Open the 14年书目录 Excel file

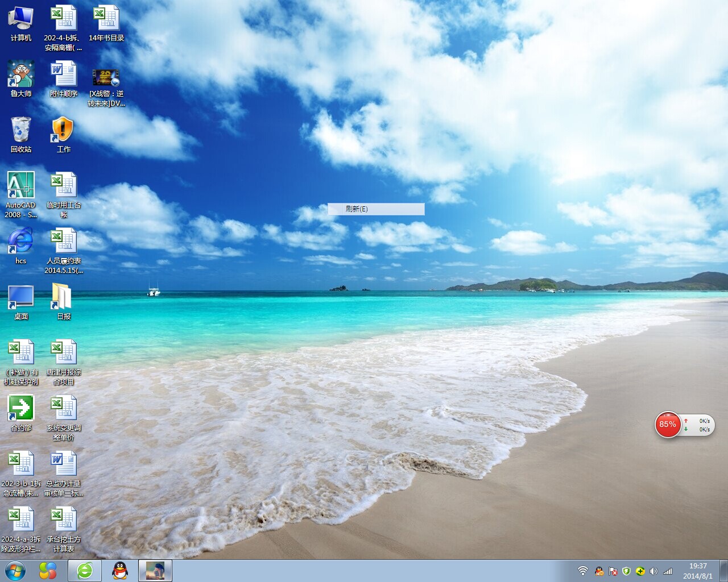pos(106,24)
